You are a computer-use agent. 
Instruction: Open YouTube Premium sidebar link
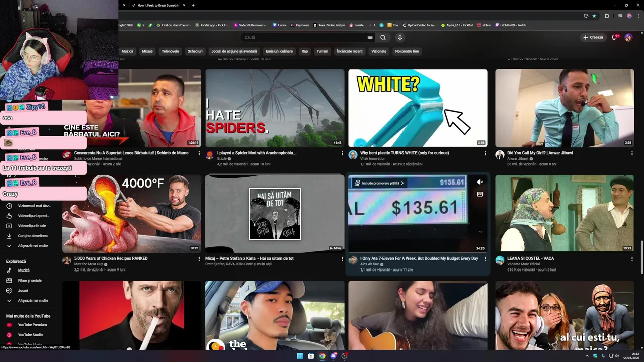click(29, 325)
